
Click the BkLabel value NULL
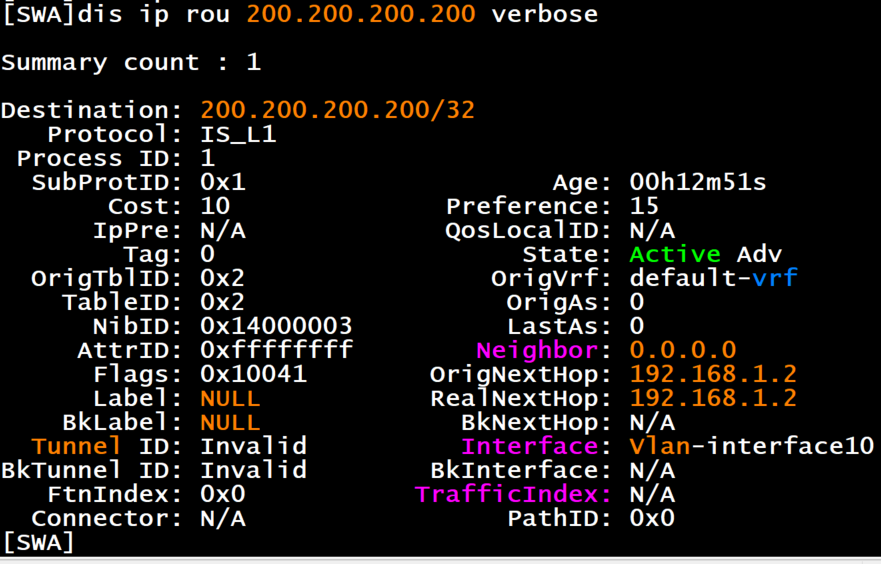point(230,423)
